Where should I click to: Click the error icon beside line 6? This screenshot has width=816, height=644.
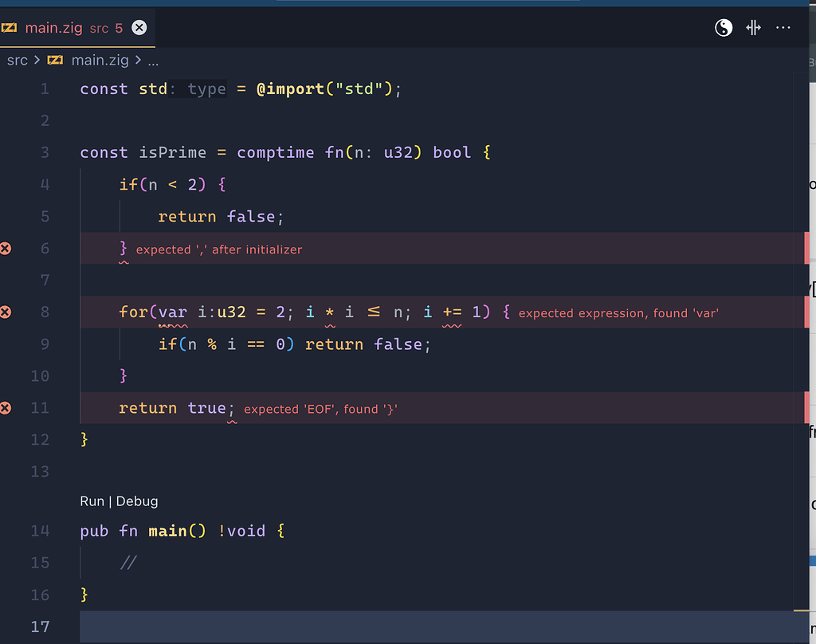coord(6,249)
